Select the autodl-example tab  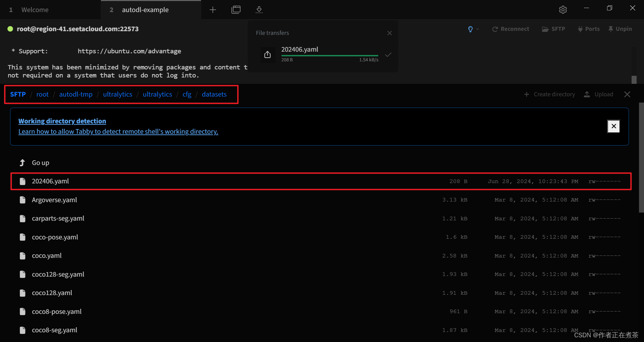click(145, 10)
